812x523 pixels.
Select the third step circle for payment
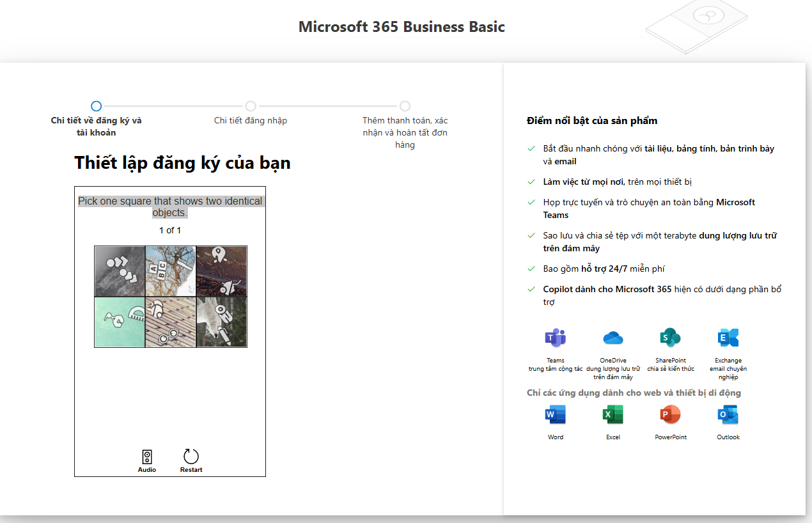[405, 106]
